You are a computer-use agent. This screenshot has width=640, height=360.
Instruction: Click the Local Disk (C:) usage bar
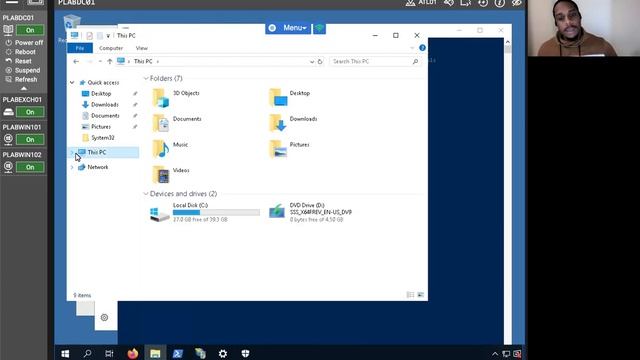click(216, 212)
